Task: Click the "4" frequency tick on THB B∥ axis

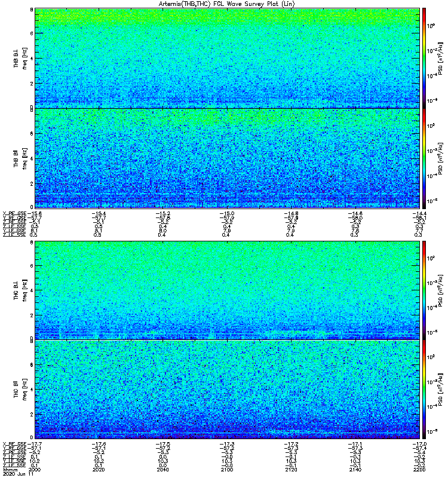Action: click(x=32, y=158)
